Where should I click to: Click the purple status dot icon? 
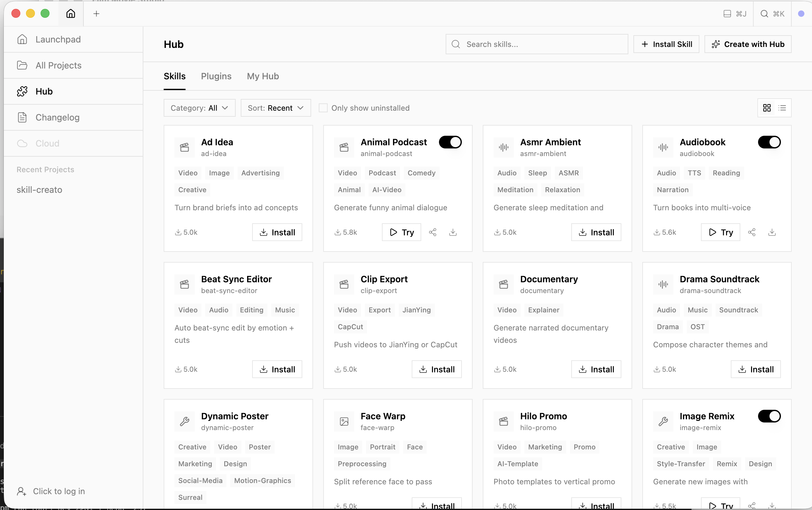[x=801, y=14]
